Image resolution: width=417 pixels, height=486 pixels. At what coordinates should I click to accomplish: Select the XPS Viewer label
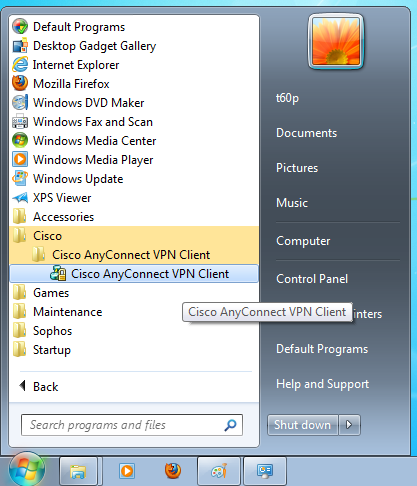62,198
